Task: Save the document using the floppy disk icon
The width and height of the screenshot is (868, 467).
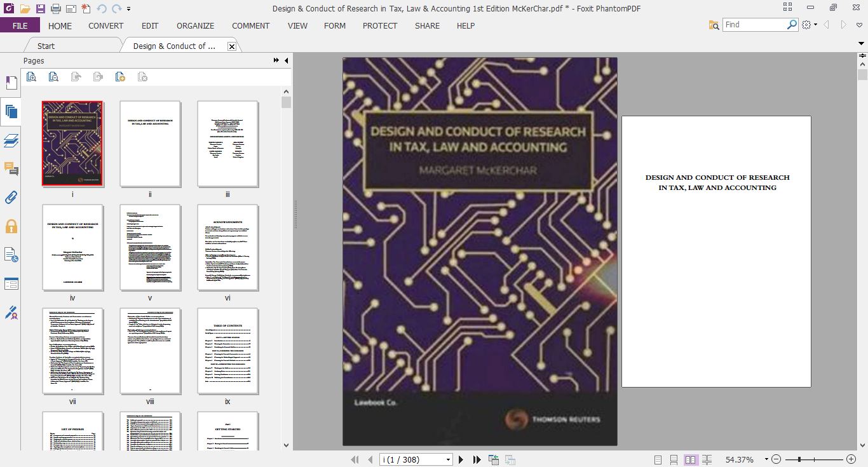Action: pyautogui.click(x=40, y=9)
